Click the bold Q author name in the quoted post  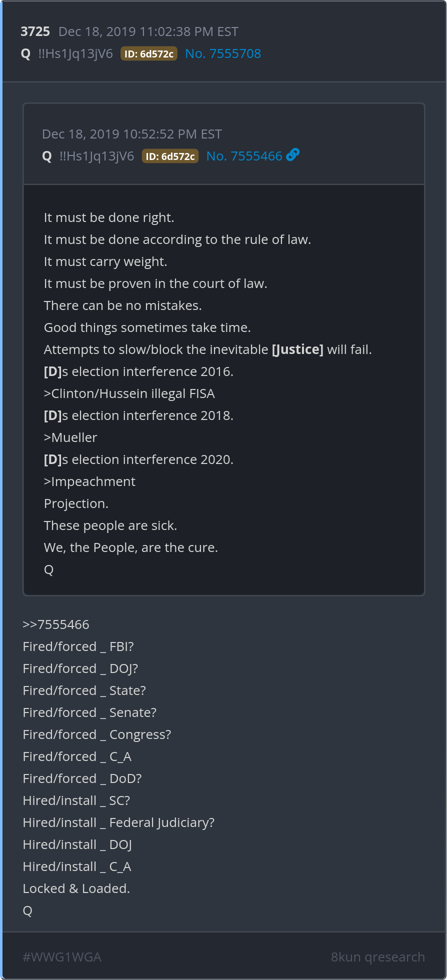[x=47, y=156]
